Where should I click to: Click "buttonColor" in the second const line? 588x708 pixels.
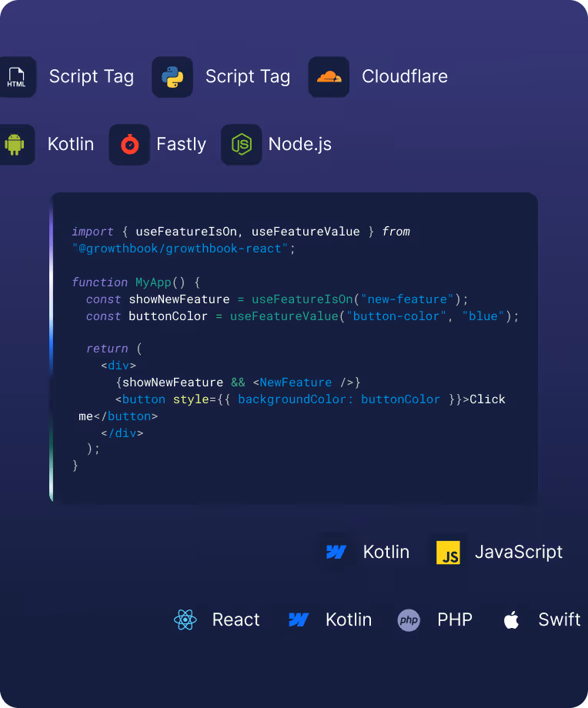pyautogui.click(x=168, y=316)
